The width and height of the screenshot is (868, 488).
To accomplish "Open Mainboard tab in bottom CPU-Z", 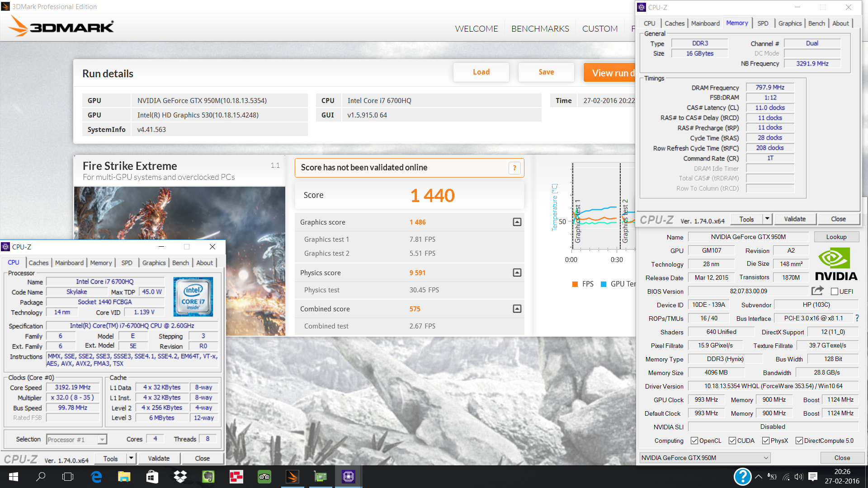I will (69, 263).
